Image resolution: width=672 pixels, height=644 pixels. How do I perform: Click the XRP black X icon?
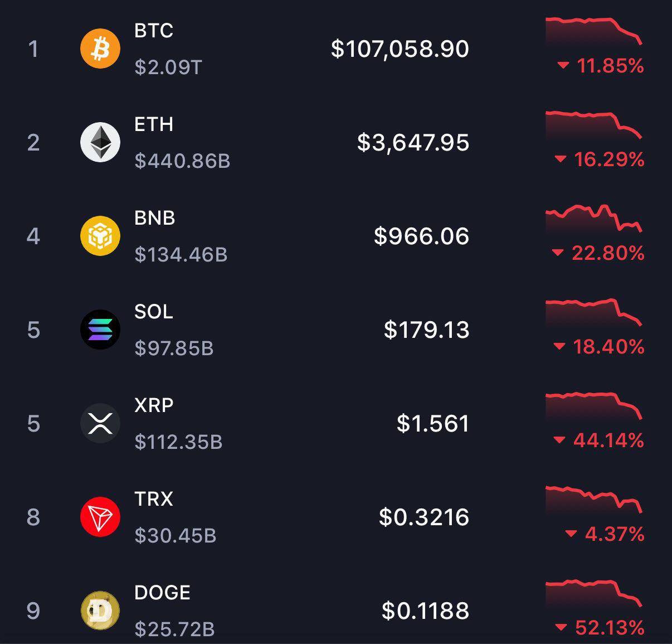(100, 423)
